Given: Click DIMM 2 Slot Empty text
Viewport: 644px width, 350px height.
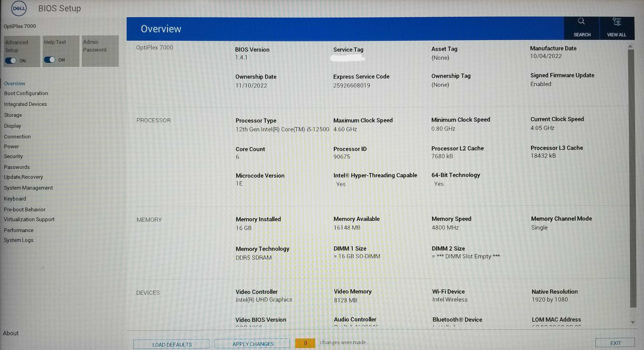Looking at the screenshot, I should point(466,256).
